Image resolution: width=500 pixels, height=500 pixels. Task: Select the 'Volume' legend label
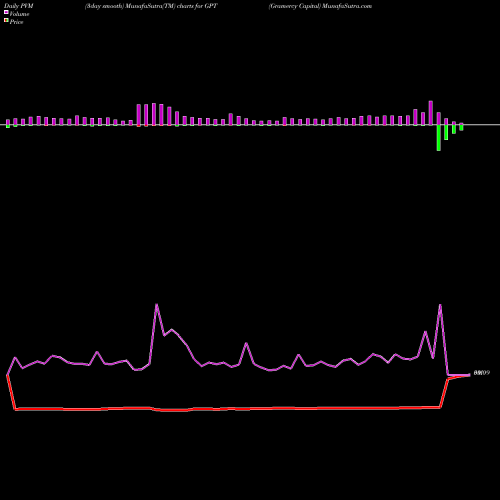point(19,14)
